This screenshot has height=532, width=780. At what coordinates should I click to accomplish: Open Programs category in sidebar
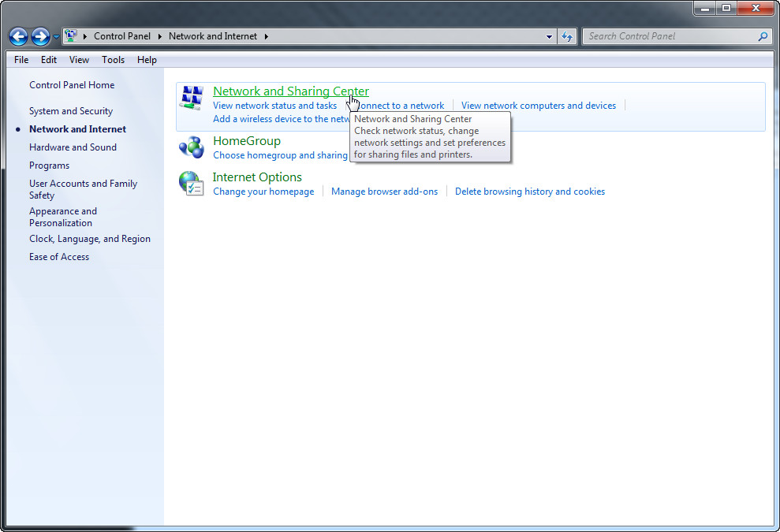(49, 166)
